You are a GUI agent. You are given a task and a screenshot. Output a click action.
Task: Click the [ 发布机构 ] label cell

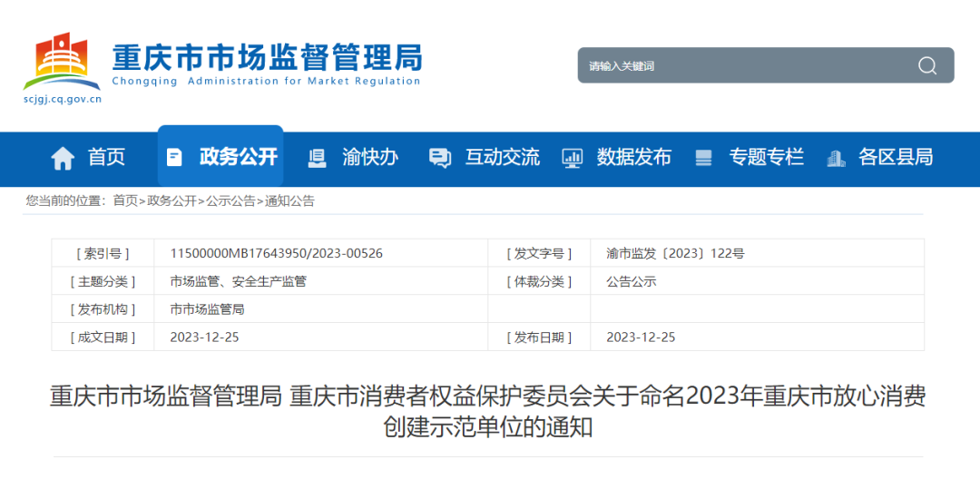(x=103, y=309)
